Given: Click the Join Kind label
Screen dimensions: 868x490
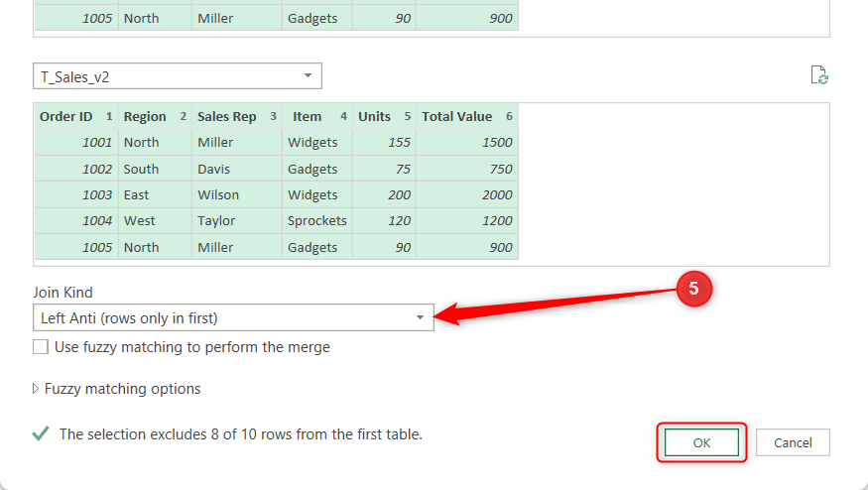Looking at the screenshot, I should coord(62,293).
